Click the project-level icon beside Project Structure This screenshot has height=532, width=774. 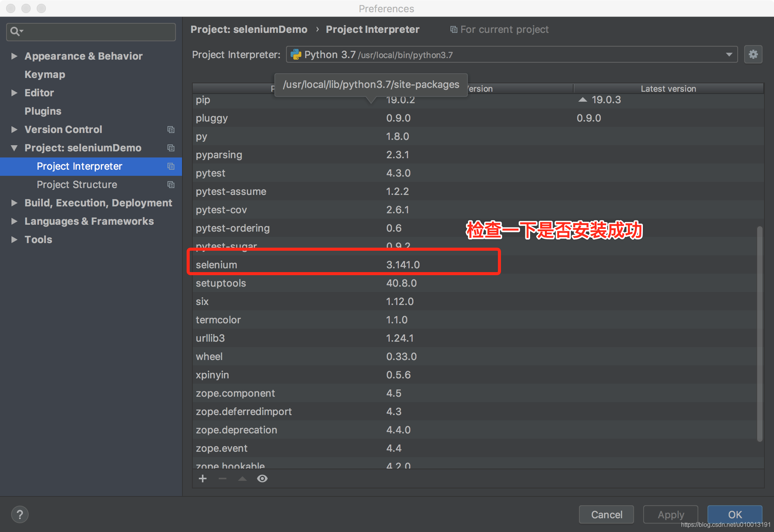(171, 185)
